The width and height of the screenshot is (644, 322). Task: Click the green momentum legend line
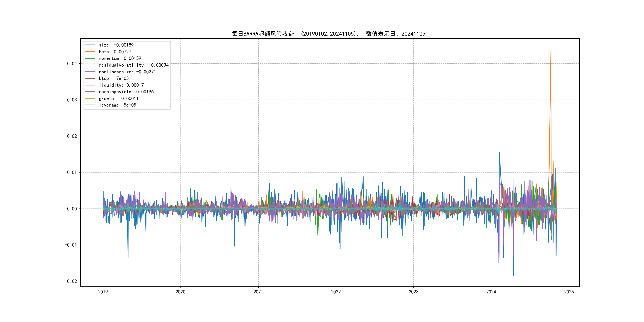[90, 58]
